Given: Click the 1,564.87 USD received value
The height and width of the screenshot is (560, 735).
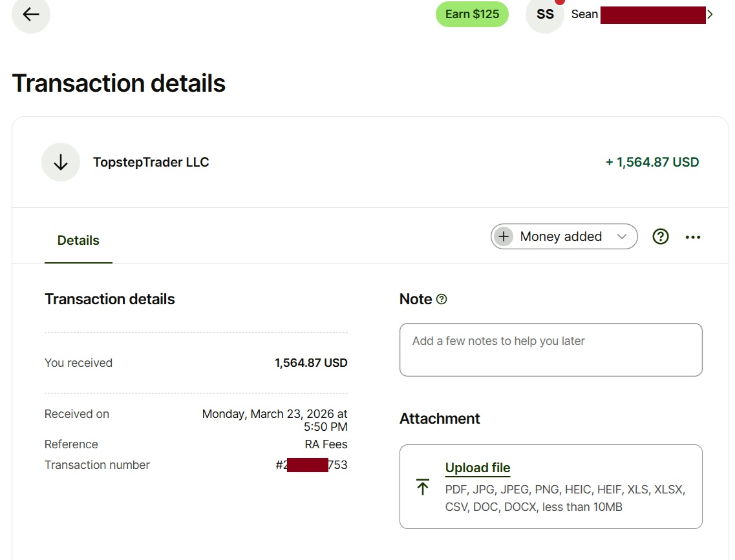Looking at the screenshot, I should pos(311,363).
